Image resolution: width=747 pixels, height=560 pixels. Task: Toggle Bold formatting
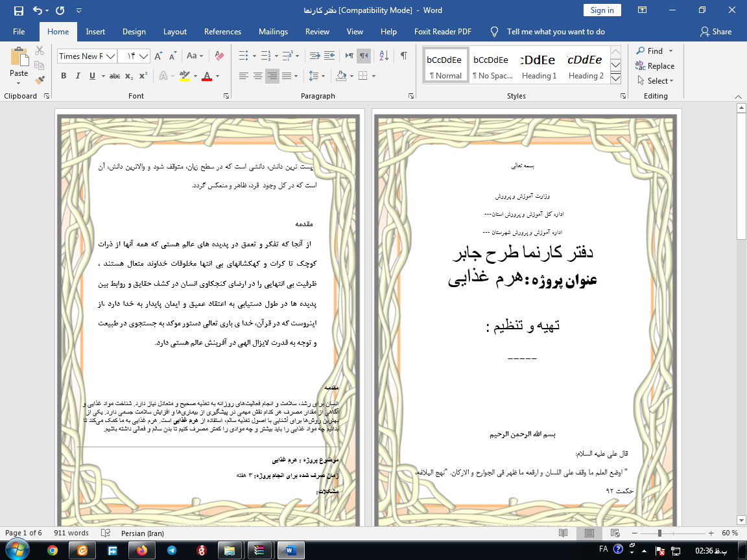64,76
